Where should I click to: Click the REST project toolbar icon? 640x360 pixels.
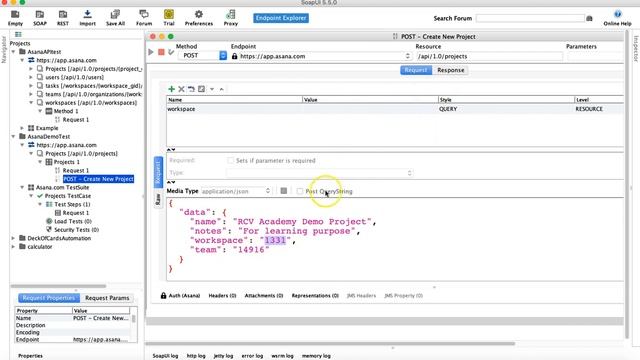[x=63, y=18]
